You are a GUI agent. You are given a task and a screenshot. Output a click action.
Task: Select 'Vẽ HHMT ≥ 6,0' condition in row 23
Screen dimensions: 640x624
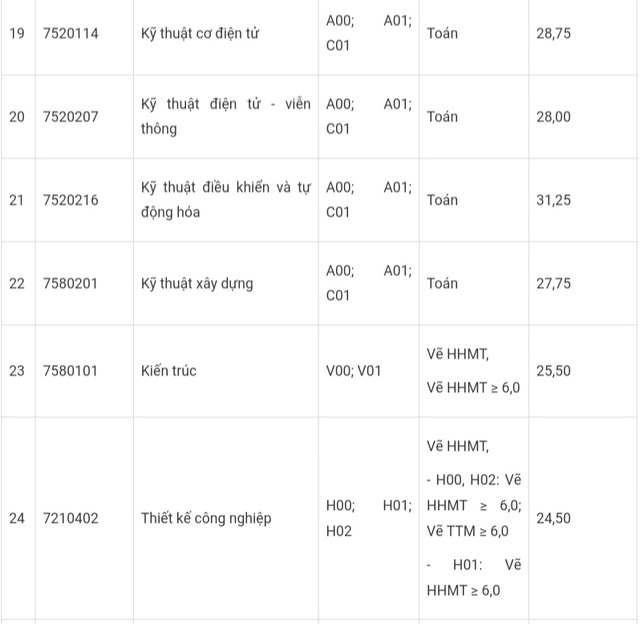point(473,388)
